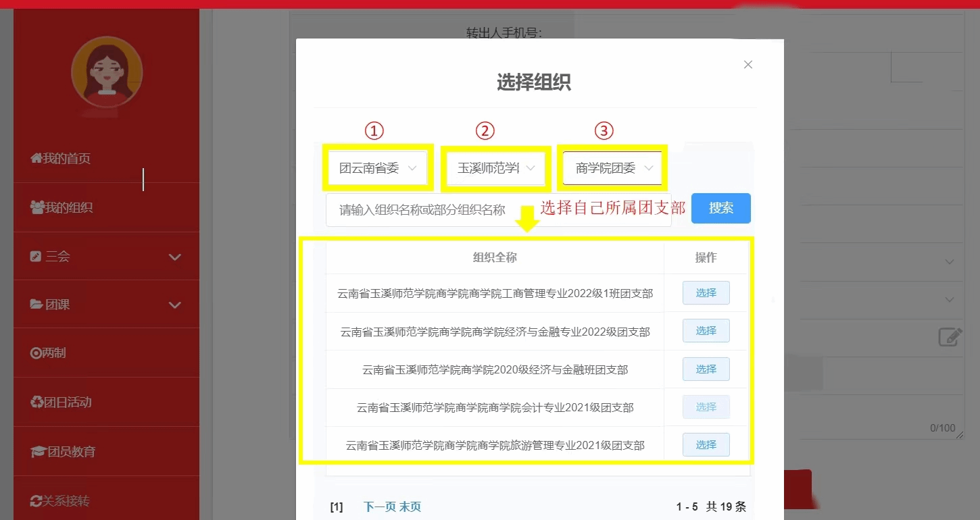Open the 玉溪师范学院 dropdown

[x=496, y=168]
